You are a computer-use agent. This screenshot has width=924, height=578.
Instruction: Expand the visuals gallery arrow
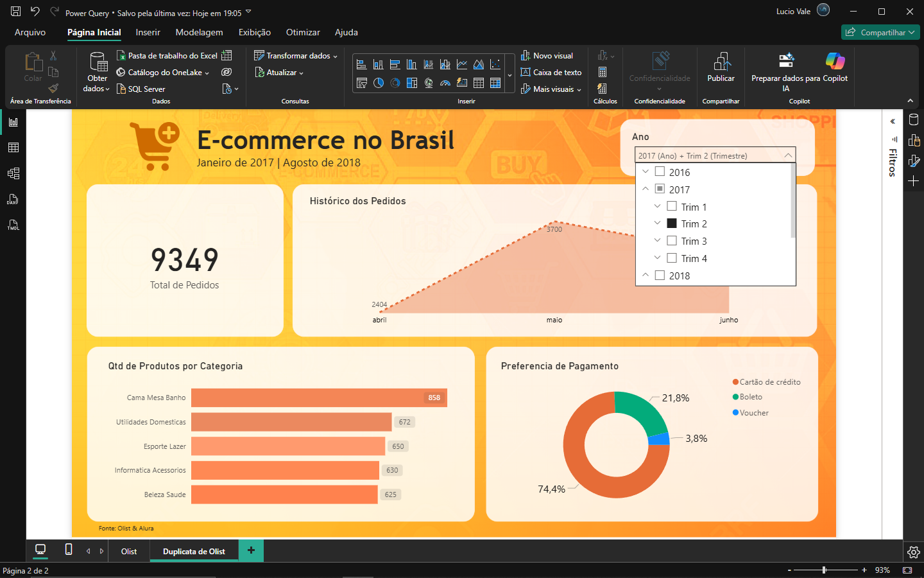click(510, 76)
